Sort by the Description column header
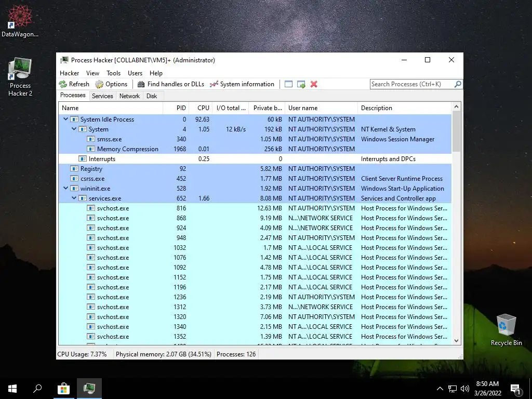532x399 pixels. point(404,108)
